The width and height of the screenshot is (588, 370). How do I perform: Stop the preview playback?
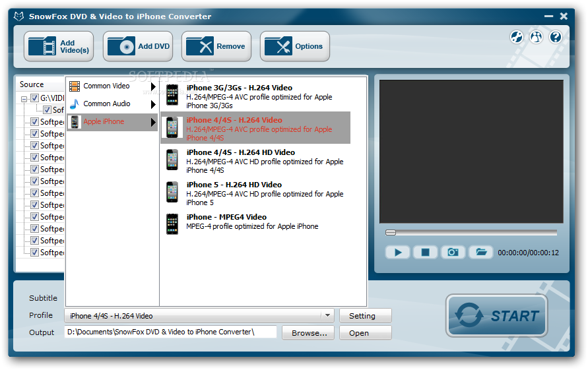pos(425,253)
